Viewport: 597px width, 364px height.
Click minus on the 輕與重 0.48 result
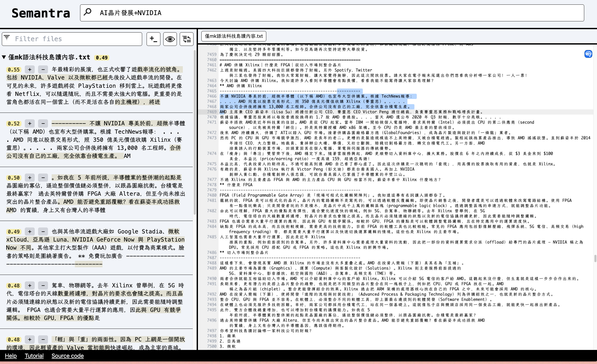point(43,340)
